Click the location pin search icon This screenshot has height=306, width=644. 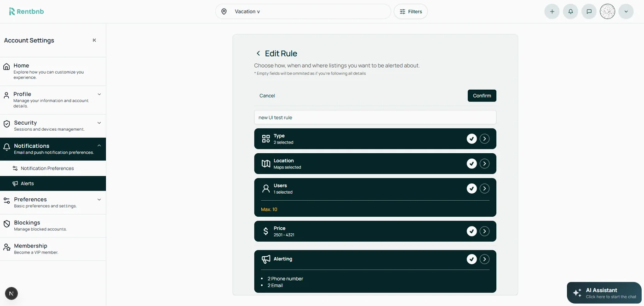[x=224, y=12]
